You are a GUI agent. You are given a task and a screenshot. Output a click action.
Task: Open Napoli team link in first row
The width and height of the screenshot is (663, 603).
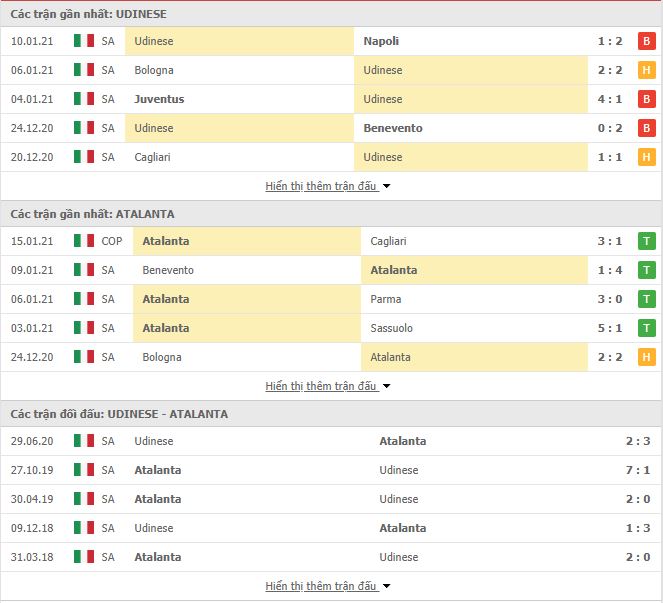coord(381,41)
